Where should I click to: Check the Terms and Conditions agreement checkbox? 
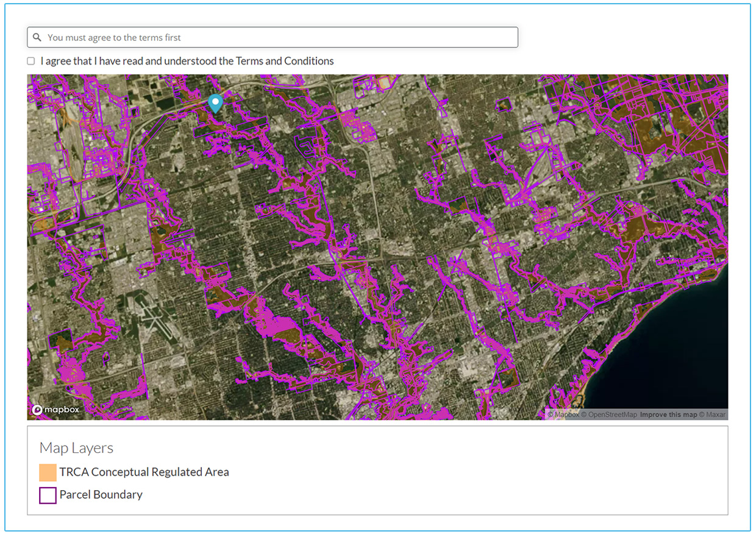coord(31,61)
